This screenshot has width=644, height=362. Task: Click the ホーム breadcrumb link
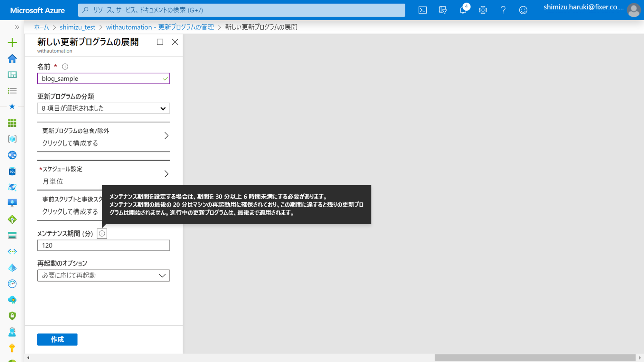42,27
